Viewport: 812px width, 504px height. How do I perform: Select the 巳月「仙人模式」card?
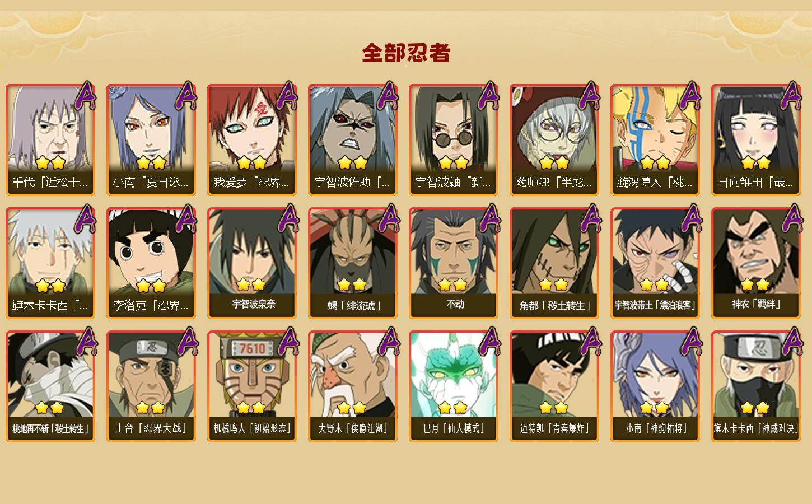click(x=454, y=386)
